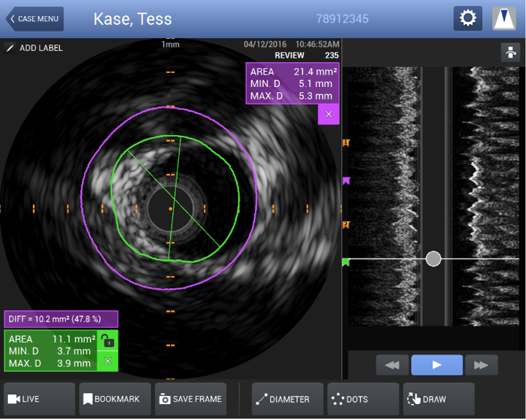Click the catheter cone icon in the header
Viewport: 526px width, 420px height.
[504, 18]
